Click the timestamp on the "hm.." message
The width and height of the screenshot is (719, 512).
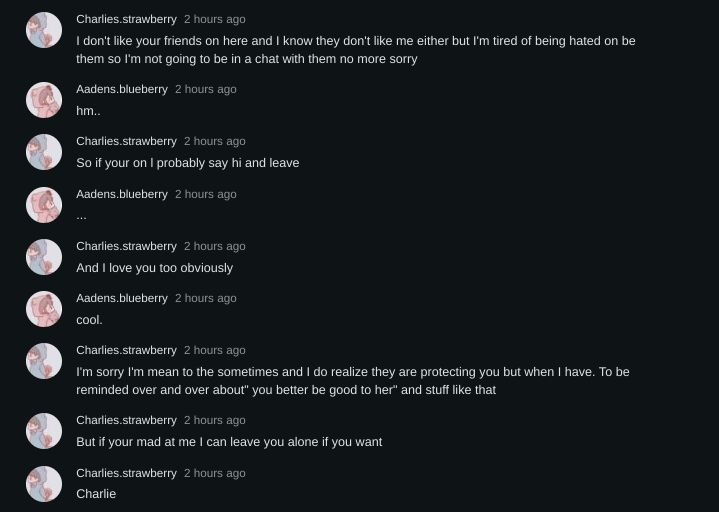[206, 89]
